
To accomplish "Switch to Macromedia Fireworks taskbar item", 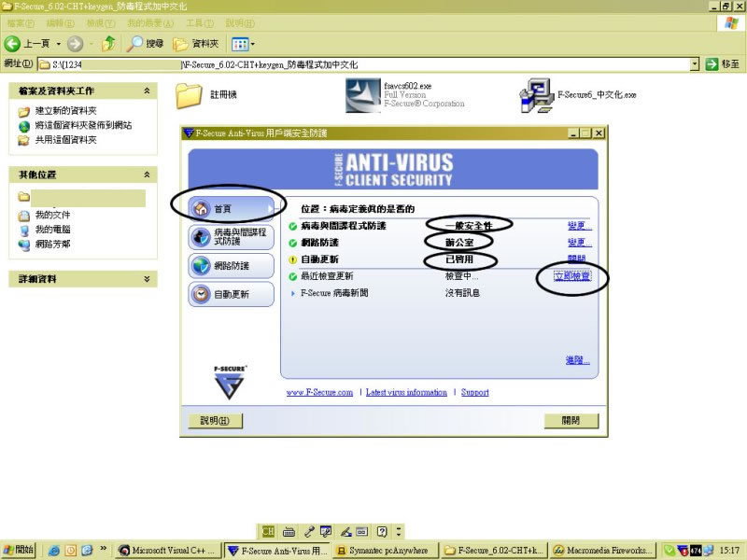I will click(x=602, y=551).
